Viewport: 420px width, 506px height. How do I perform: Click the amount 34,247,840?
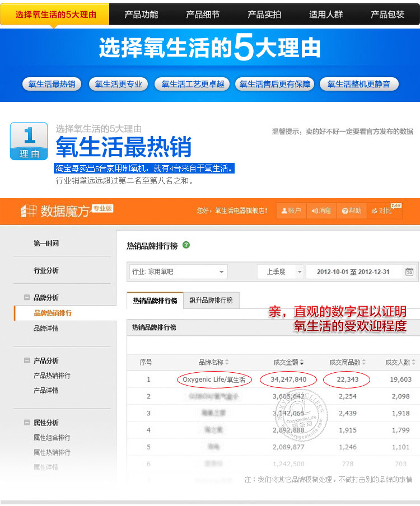(x=288, y=379)
